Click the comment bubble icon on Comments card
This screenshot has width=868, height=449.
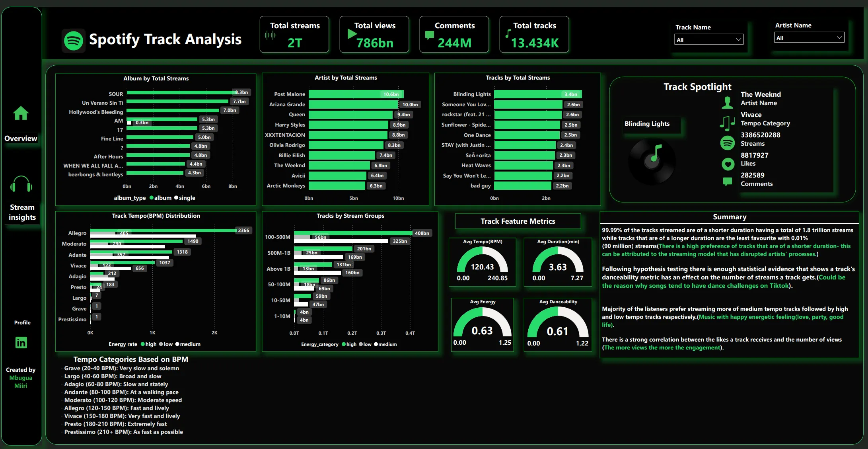click(429, 35)
